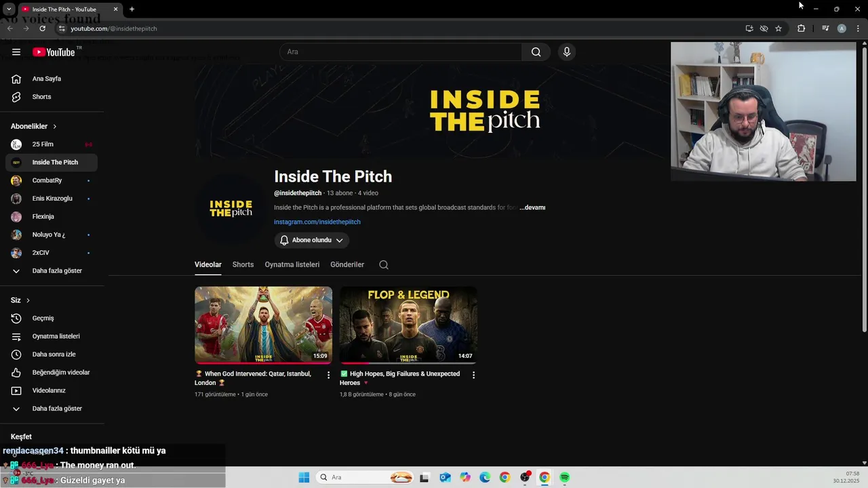Open the Chrome three-dot menu
Image resolution: width=868 pixels, height=488 pixels.
tap(858, 28)
